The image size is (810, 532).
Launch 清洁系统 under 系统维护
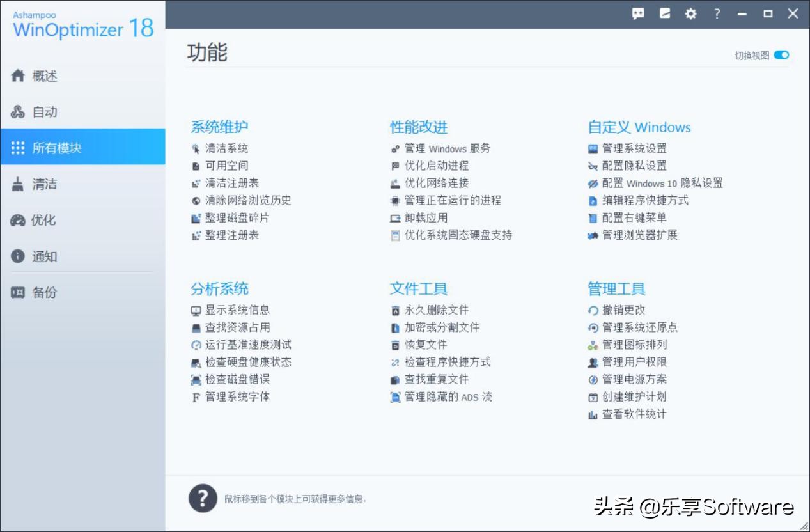pos(230,148)
